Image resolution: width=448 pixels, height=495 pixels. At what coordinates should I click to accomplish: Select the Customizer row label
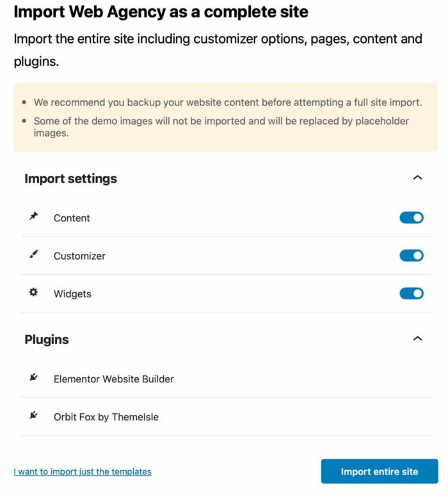point(79,256)
